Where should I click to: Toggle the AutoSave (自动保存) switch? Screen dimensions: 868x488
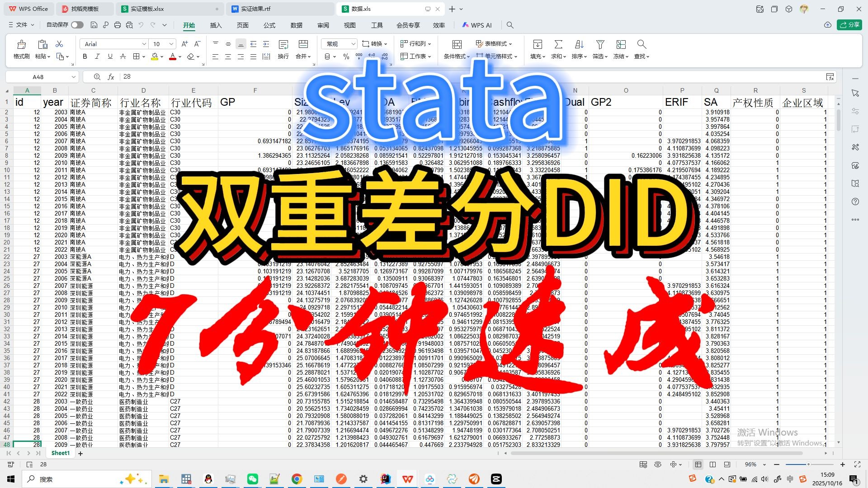[x=77, y=25]
